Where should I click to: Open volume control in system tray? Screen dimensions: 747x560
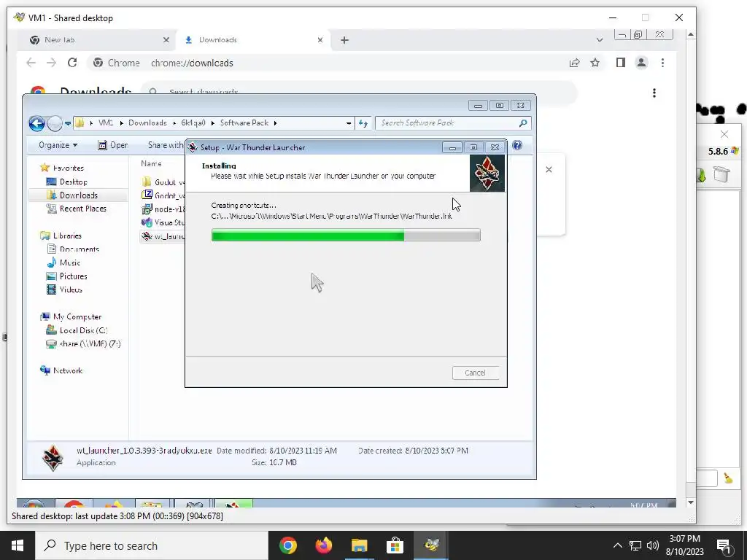[653, 545]
